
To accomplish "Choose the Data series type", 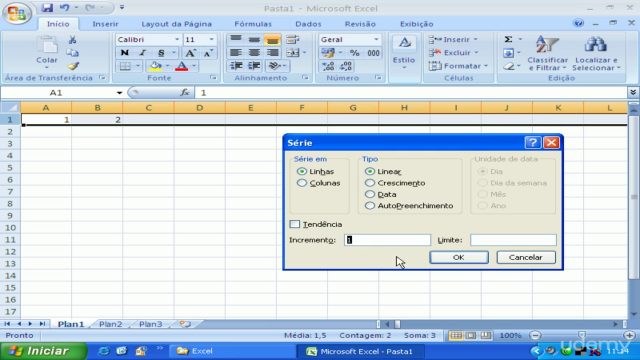I will click(x=370, y=194).
